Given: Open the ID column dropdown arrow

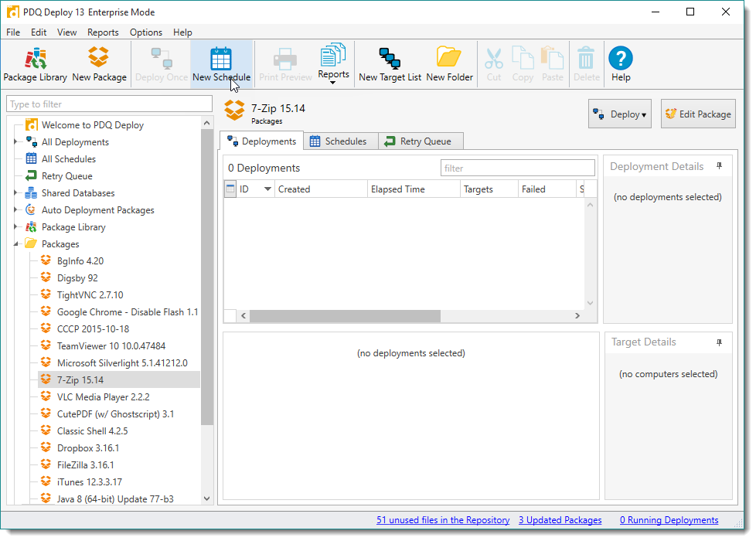Looking at the screenshot, I should coord(267,189).
